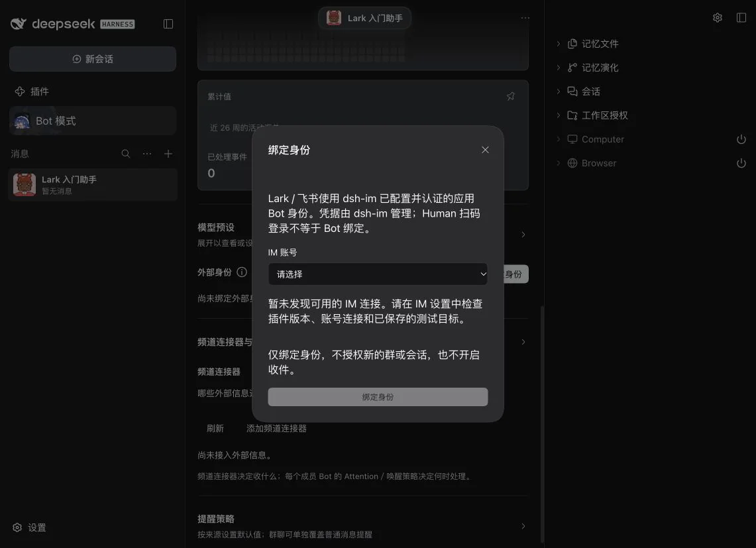This screenshot has height=548, width=756.
Task: Click the Browser globe icon
Action: click(x=572, y=163)
